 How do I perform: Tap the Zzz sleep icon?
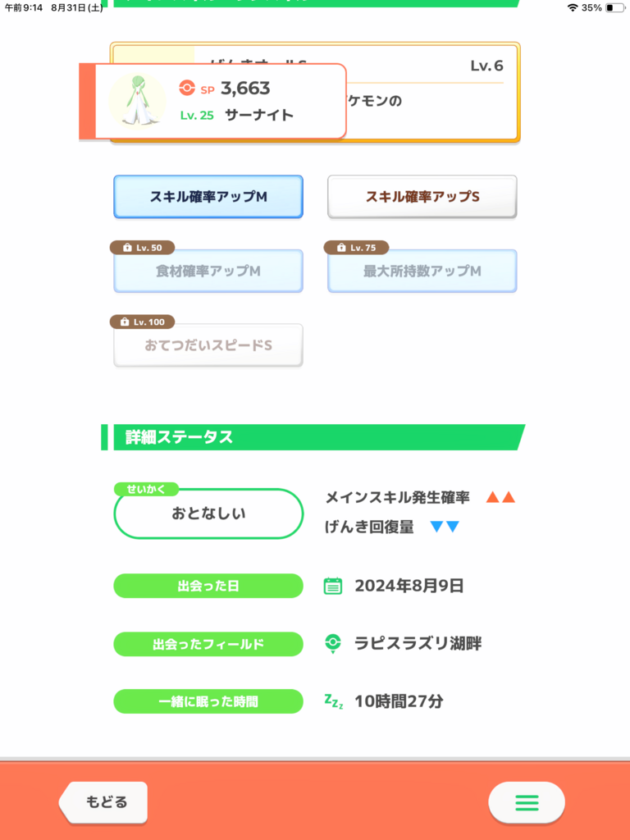(x=333, y=701)
